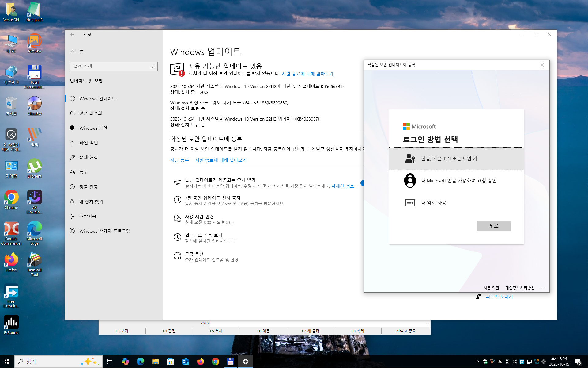588x368 pixels.
Task: Choose 내 Microsoft 앱을 사용하여 요청 승인
Action: (x=456, y=181)
